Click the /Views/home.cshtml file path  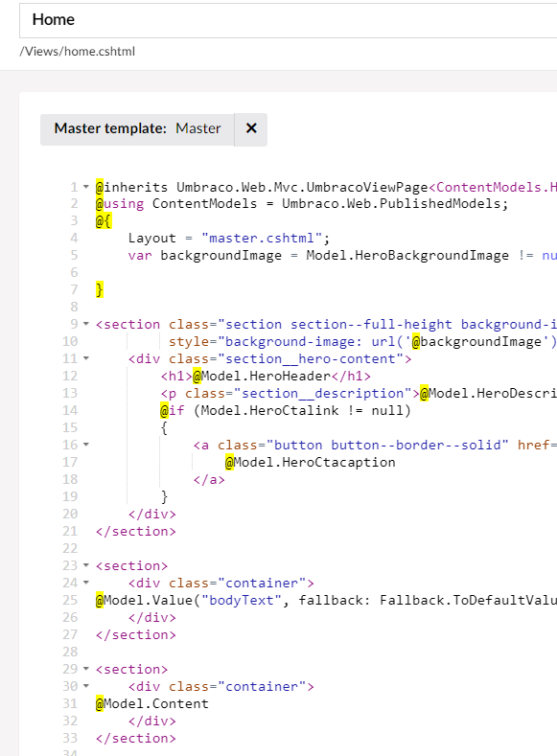77,52
